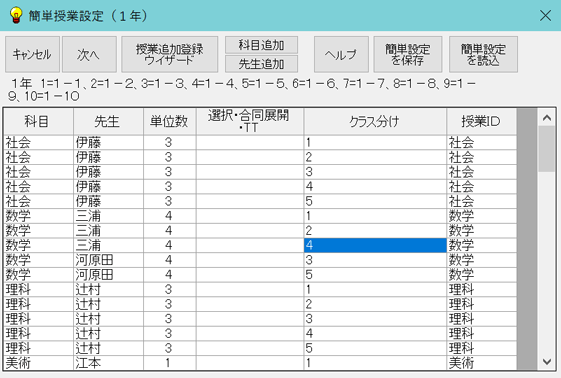Image resolution: width=561 pixels, height=378 pixels.
Task: Click the 先生 column header
Action: pos(108,122)
